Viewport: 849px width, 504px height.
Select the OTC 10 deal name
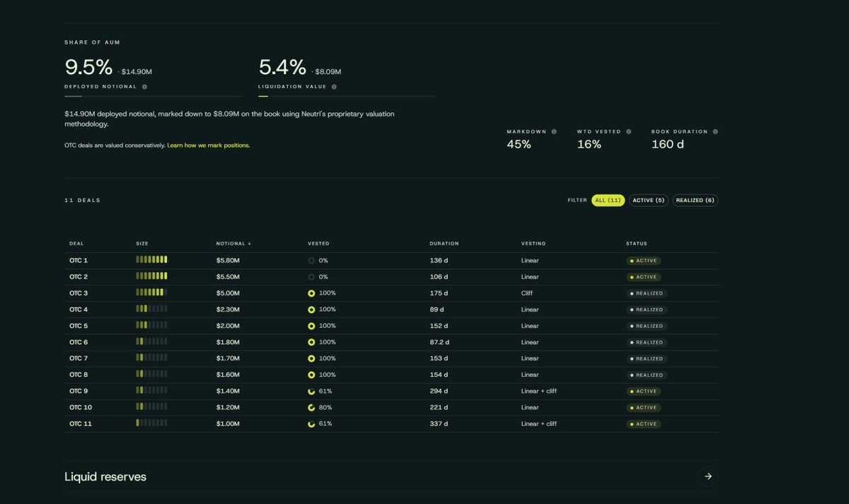pyautogui.click(x=81, y=407)
